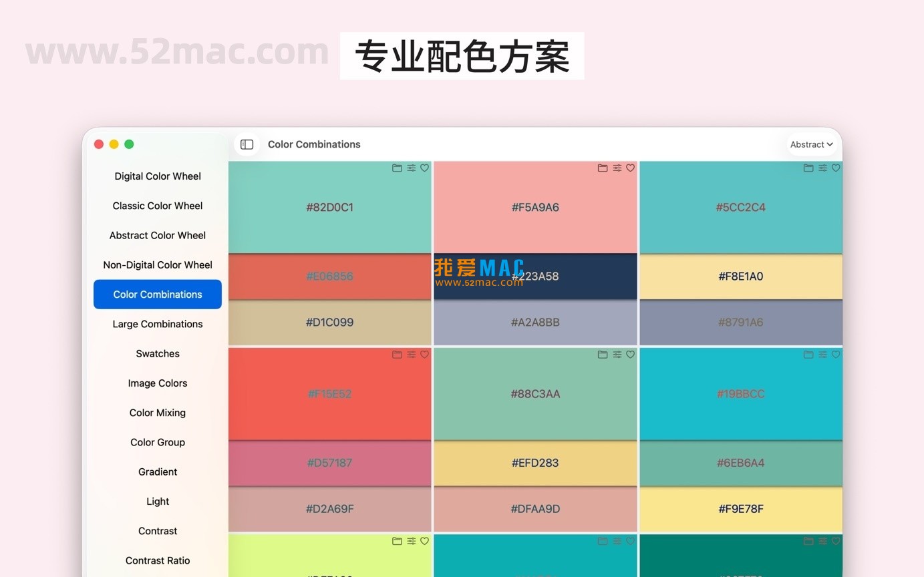Click the #F8E1A0 color block
This screenshot has width=924, height=577.
741,276
